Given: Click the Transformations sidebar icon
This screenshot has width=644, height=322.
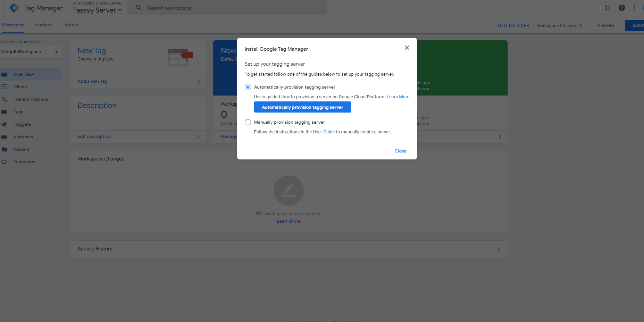Looking at the screenshot, I should (4, 99).
